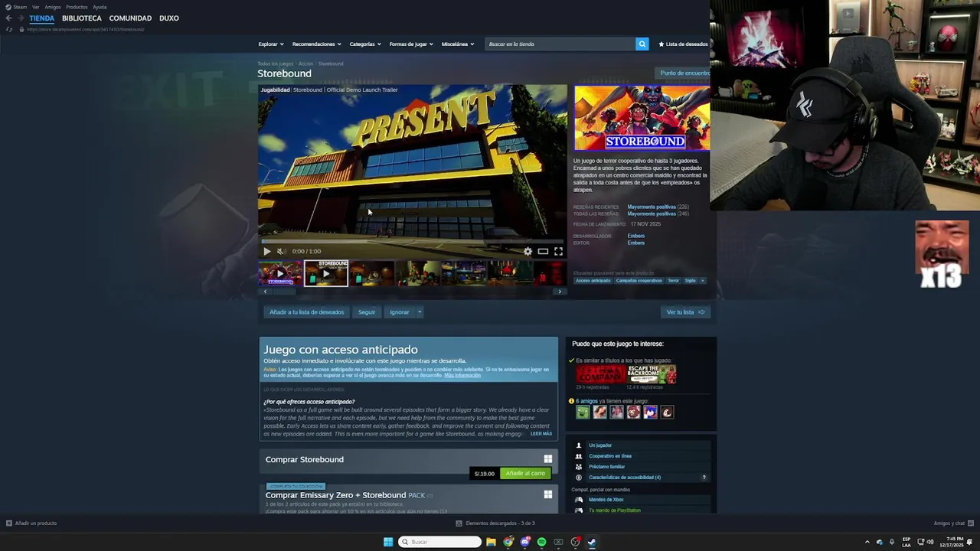The image size is (980, 551).
Task: Click the 'Acceso anticipado' tag
Action: pyautogui.click(x=593, y=281)
